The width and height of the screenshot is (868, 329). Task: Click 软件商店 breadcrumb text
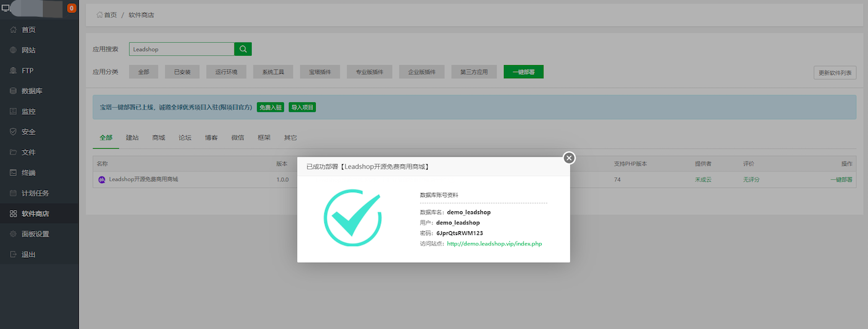click(x=141, y=15)
